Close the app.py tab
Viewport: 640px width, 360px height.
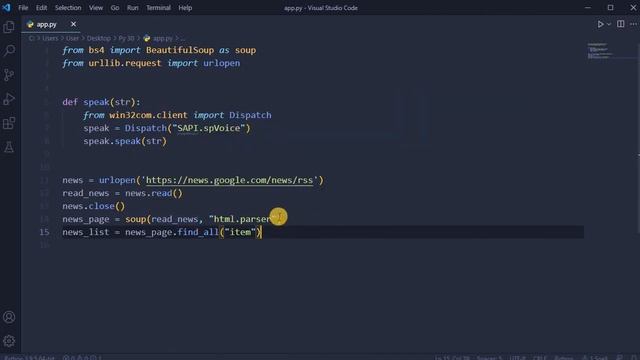(x=73, y=24)
